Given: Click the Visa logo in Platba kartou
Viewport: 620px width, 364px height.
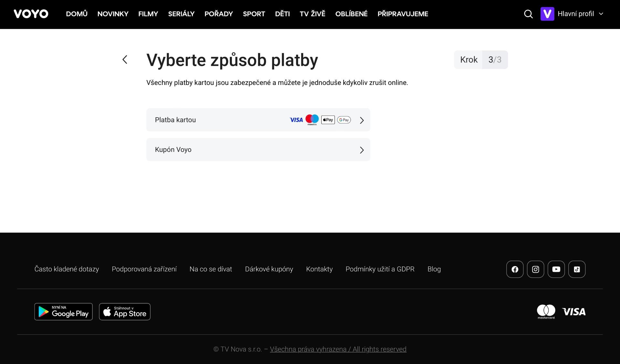Looking at the screenshot, I should (296, 120).
